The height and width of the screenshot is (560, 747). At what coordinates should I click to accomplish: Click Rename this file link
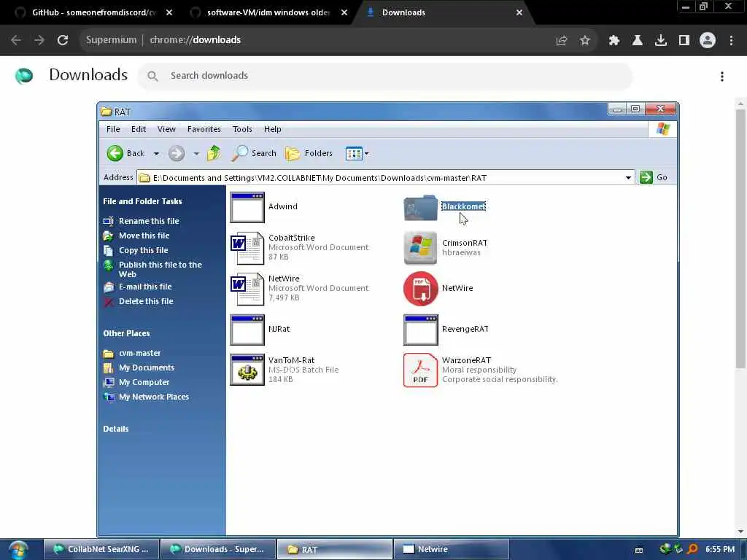pos(149,221)
